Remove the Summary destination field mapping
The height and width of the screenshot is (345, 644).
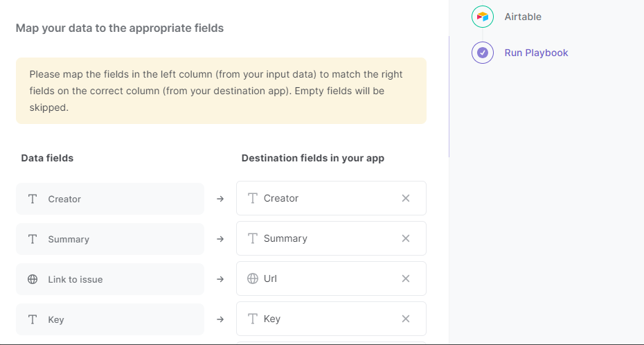click(x=406, y=238)
